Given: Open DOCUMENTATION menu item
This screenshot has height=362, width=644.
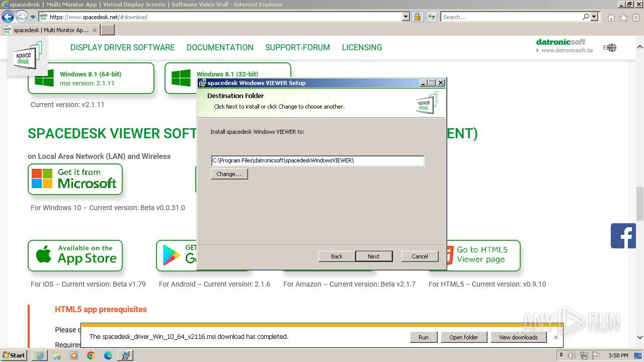Looking at the screenshot, I should (x=220, y=47).
